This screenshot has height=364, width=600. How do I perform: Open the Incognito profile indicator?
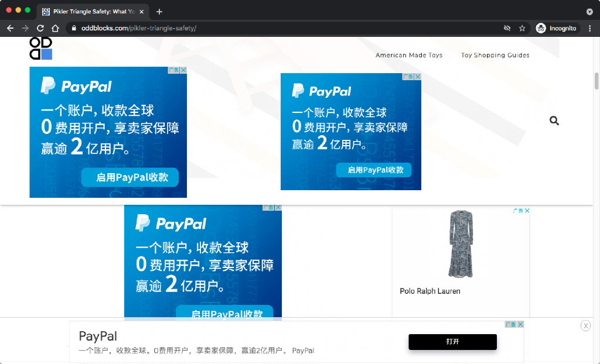(x=557, y=28)
